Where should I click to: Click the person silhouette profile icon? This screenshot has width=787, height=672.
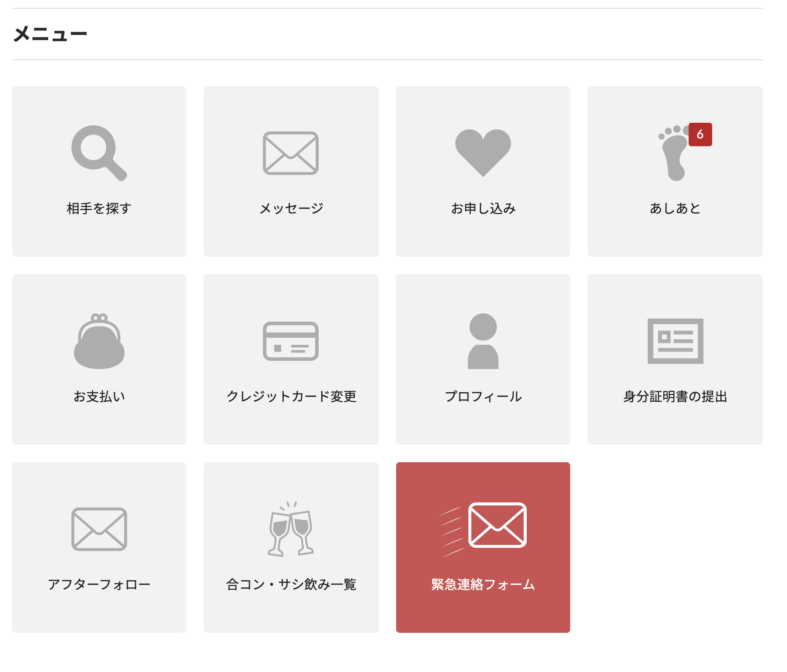click(483, 341)
